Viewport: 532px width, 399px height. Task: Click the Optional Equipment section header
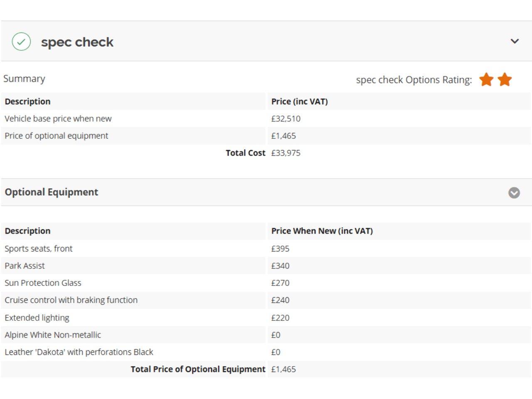pyautogui.click(x=52, y=192)
